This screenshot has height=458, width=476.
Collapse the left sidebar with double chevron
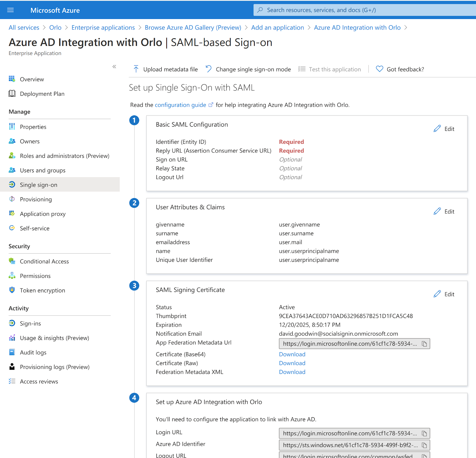pyautogui.click(x=114, y=67)
